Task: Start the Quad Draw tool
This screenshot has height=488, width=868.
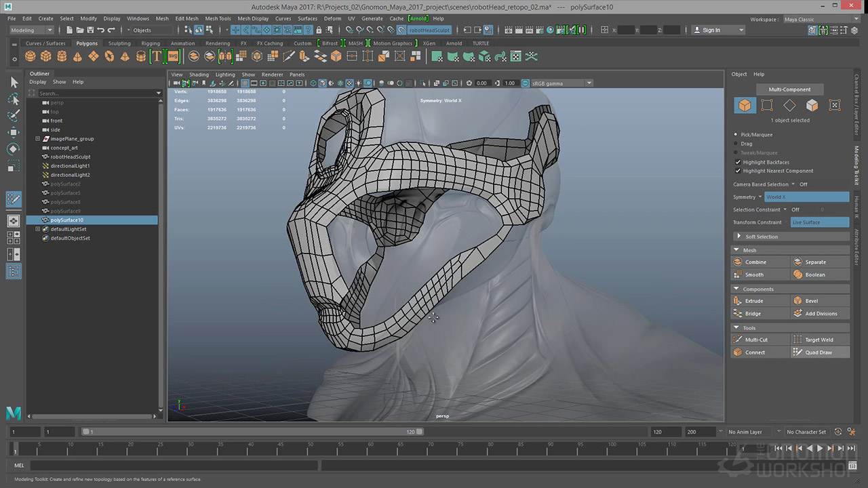Action: (818, 352)
